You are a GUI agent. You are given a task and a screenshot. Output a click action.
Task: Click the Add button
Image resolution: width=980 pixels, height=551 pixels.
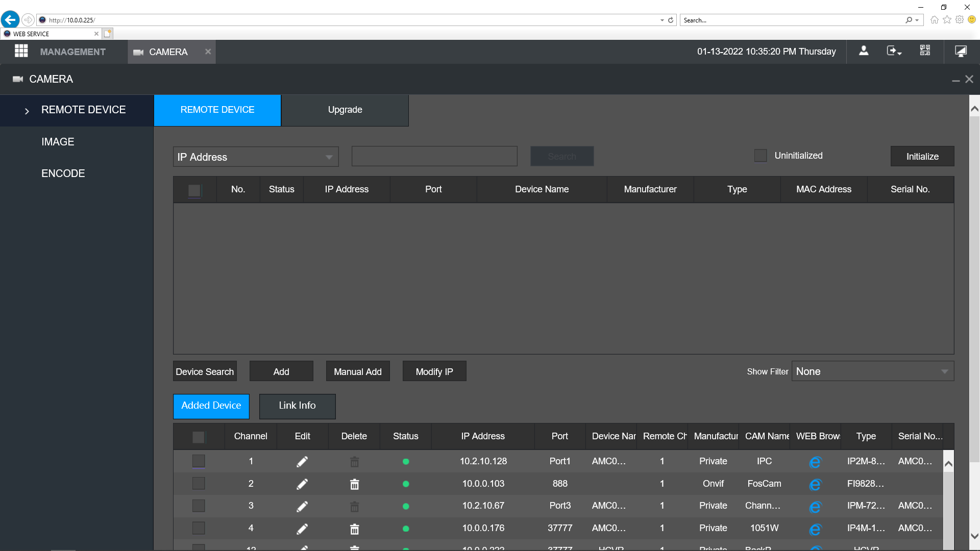point(281,371)
